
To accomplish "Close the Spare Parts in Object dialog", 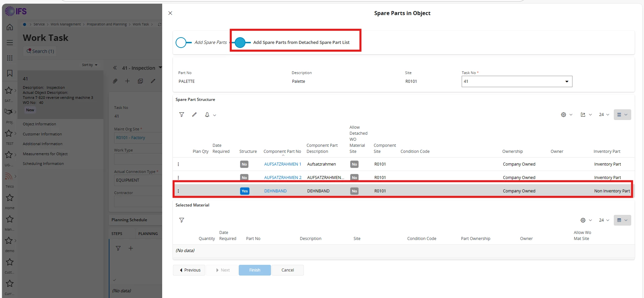I will 170,13.
